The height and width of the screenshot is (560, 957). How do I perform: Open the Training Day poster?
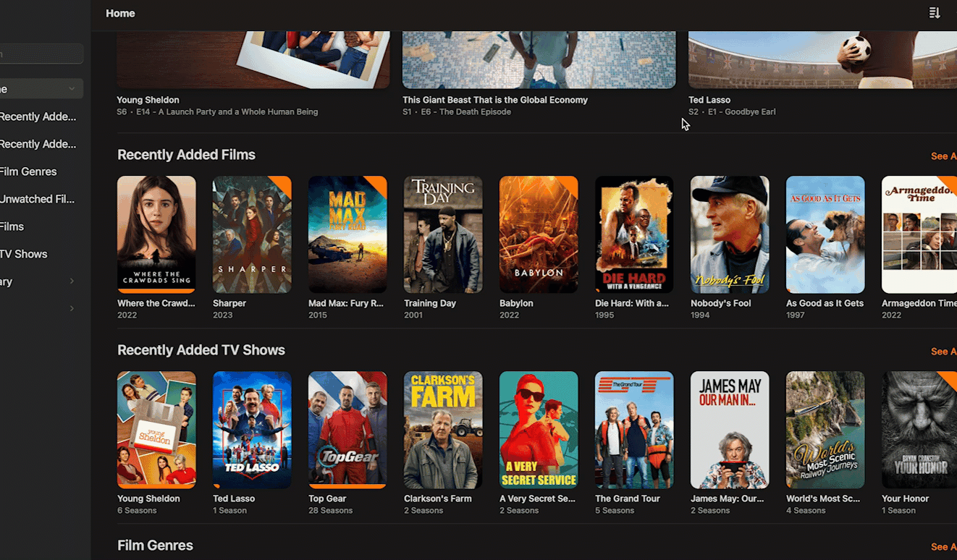tap(443, 234)
